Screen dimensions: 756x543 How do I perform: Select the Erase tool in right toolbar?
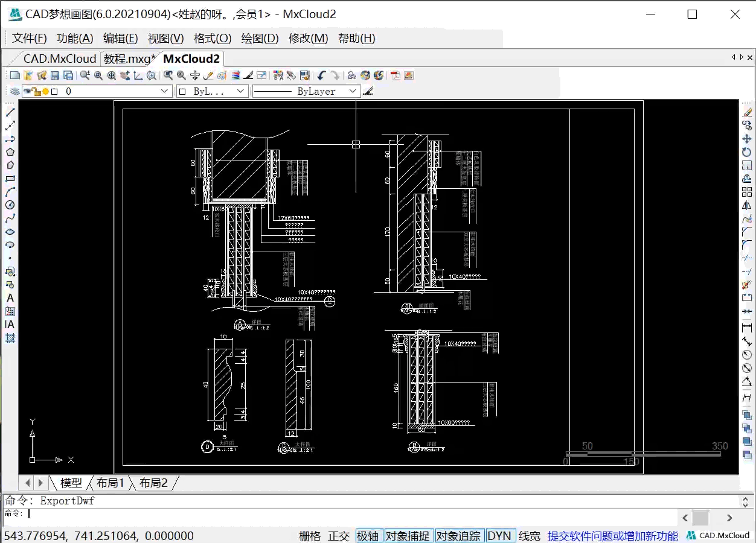pos(747,112)
